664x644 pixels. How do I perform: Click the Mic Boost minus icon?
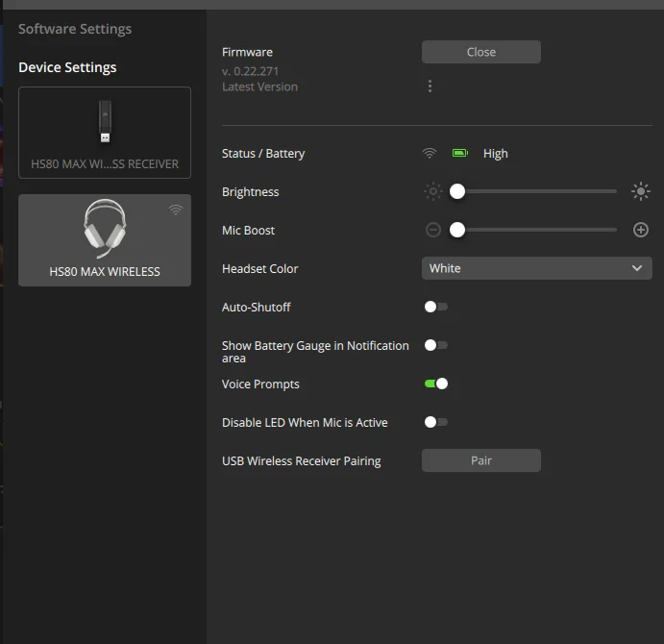point(433,230)
